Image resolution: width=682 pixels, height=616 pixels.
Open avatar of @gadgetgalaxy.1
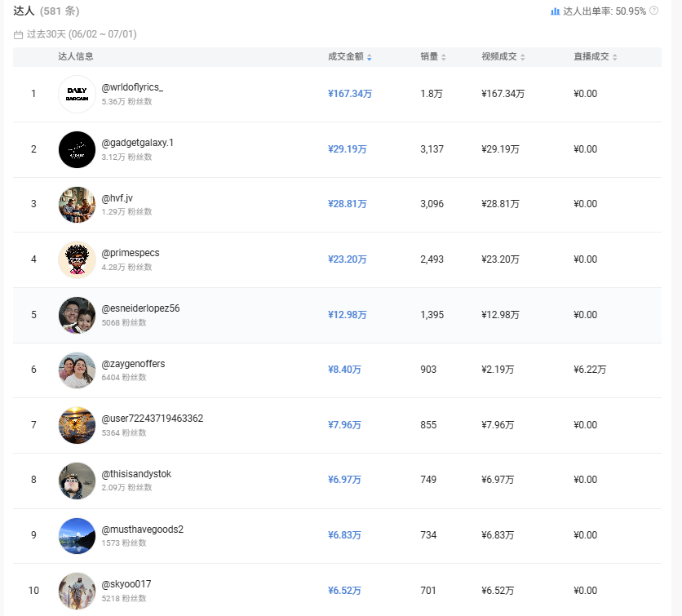coord(77,149)
